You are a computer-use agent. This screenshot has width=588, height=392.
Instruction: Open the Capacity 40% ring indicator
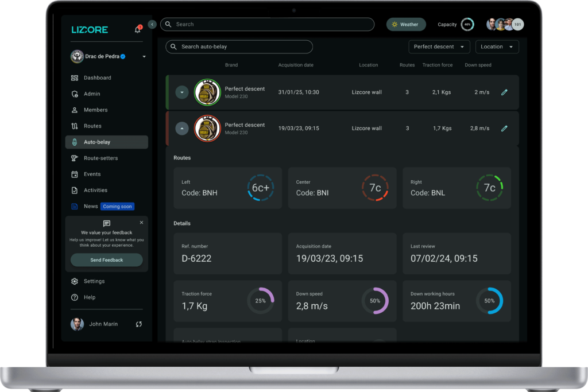[x=467, y=24]
